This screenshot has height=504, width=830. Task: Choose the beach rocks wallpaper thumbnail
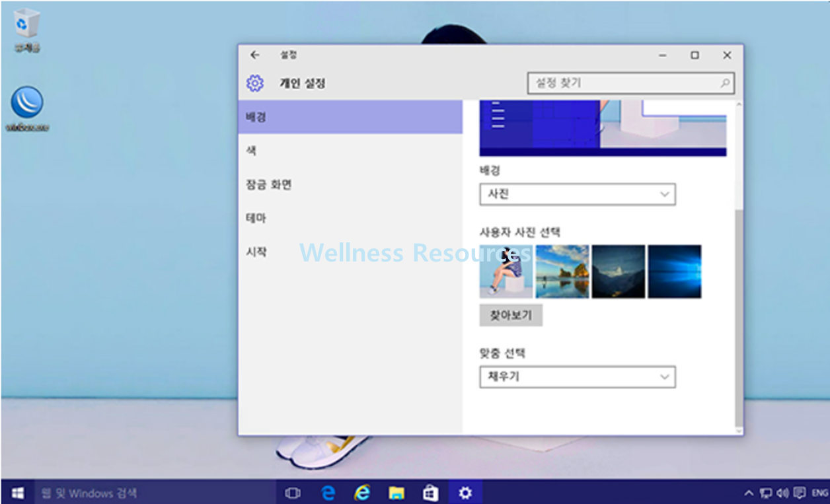tap(562, 271)
